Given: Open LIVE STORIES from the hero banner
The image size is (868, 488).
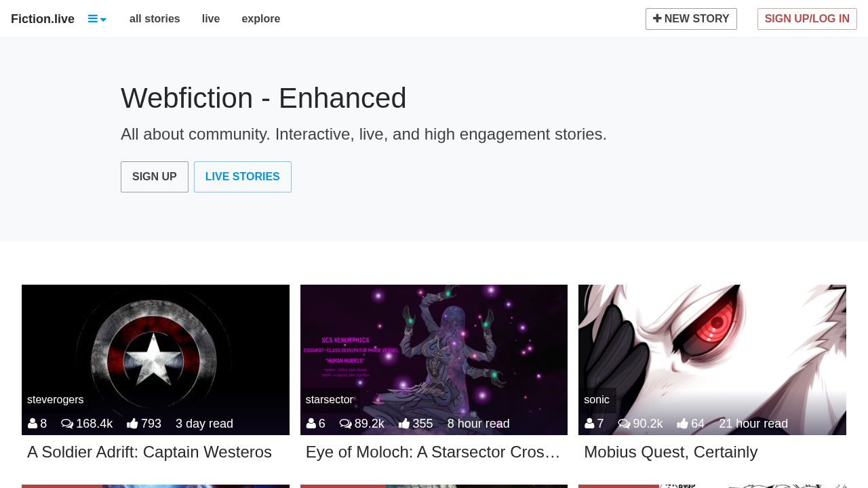Looking at the screenshot, I should 243,177.
